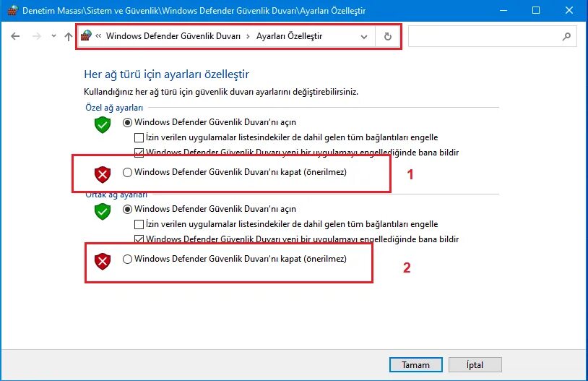Expand hidden breadcrumb path chevrons
588x381 pixels.
click(x=98, y=36)
